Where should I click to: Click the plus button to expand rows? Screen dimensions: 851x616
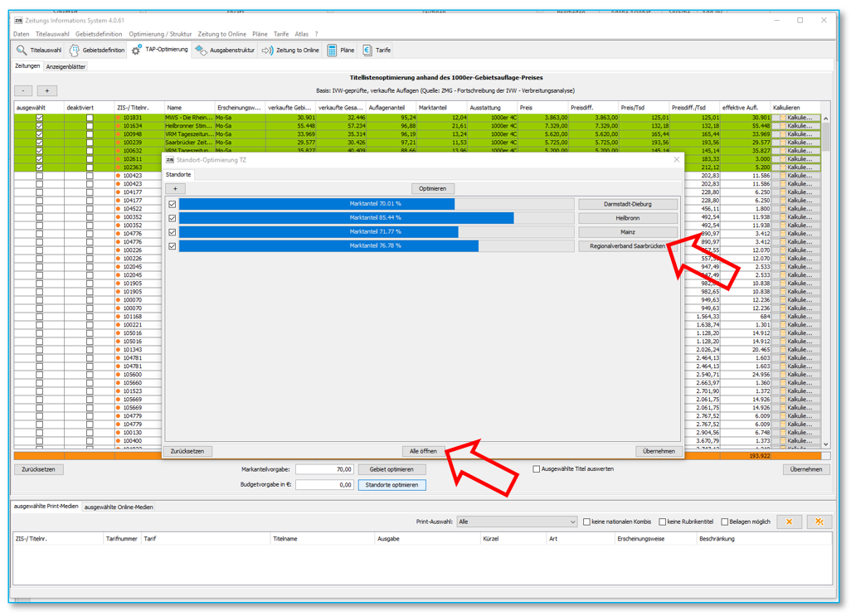pos(47,90)
